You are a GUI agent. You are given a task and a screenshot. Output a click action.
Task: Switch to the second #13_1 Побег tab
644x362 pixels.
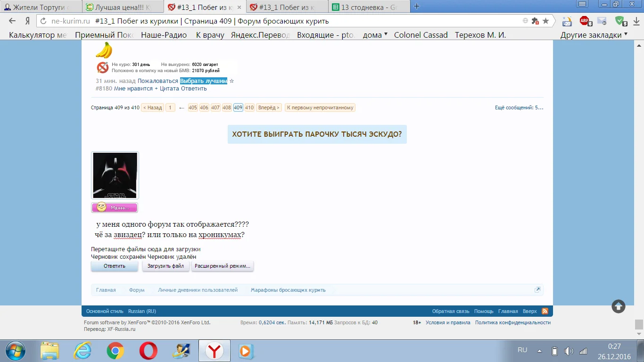288,7
